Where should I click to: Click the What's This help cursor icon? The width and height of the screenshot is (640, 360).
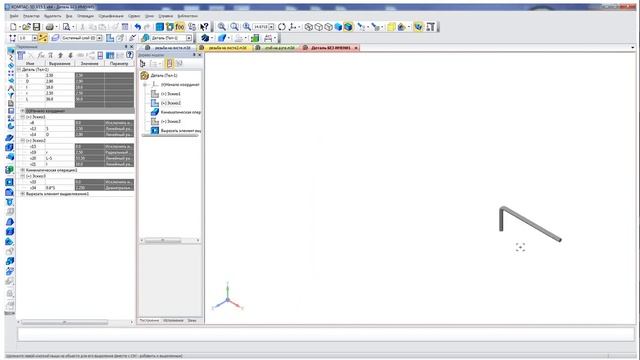tap(204, 27)
